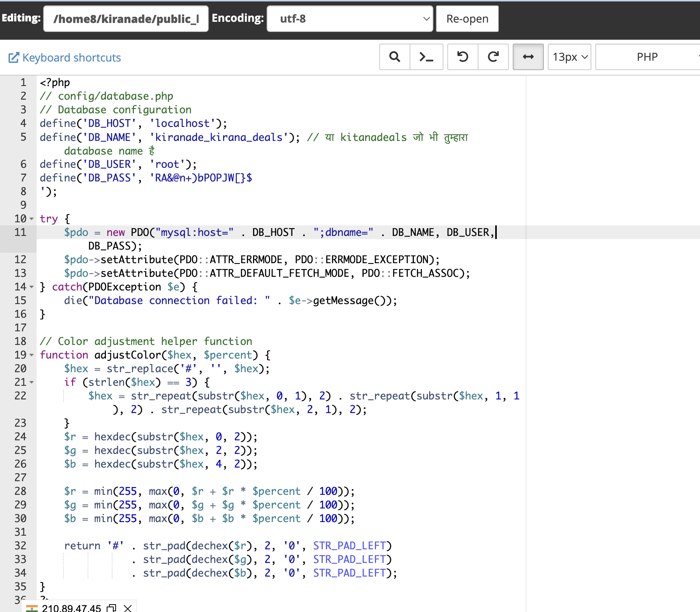Viewport: 700px width, 612px height.
Task: Undo the last edit
Action: (463, 57)
